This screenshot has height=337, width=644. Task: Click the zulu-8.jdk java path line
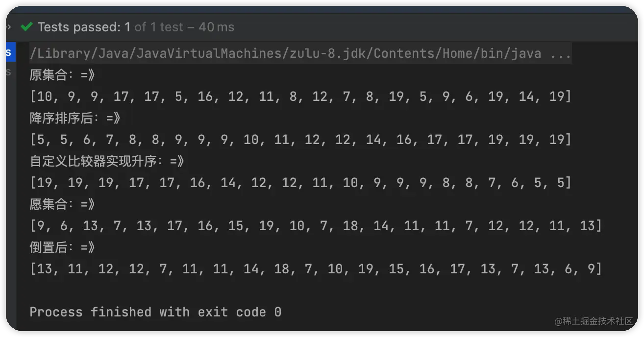tap(285, 53)
